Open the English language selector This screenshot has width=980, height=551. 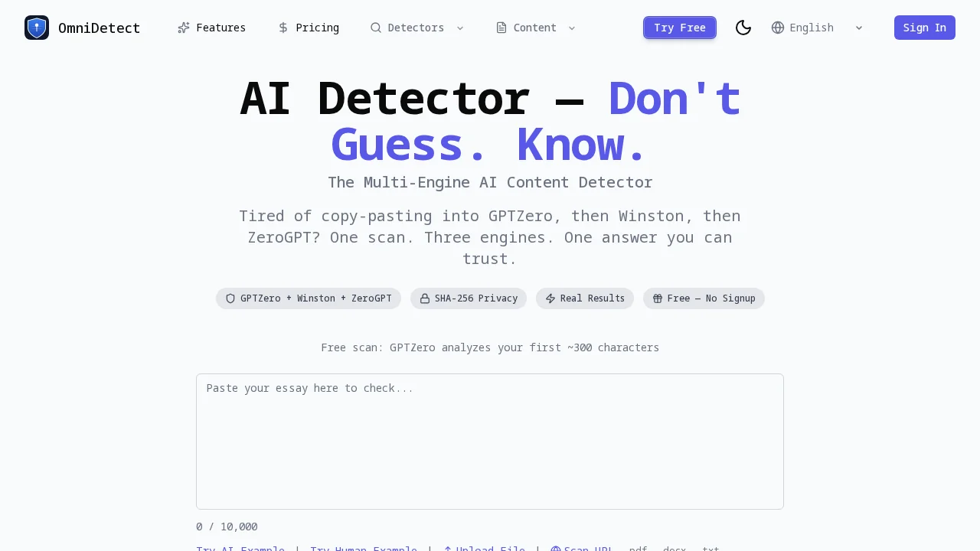point(812,28)
